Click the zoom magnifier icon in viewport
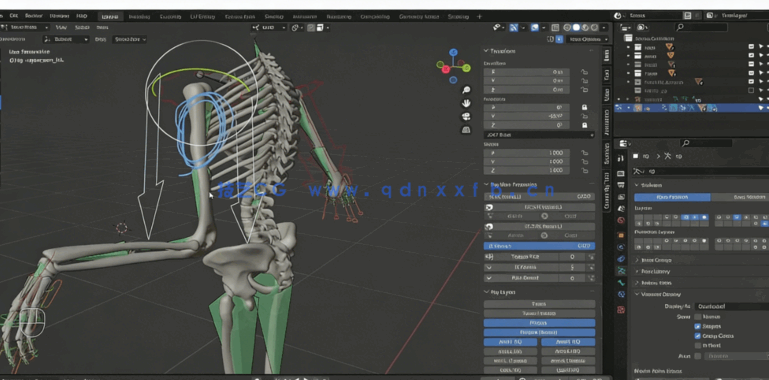Screen dimensions: 769x380 (466, 90)
